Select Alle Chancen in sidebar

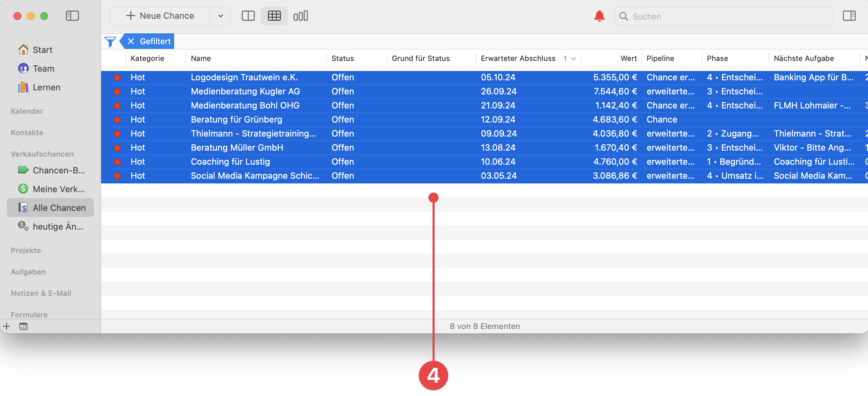(x=50, y=208)
